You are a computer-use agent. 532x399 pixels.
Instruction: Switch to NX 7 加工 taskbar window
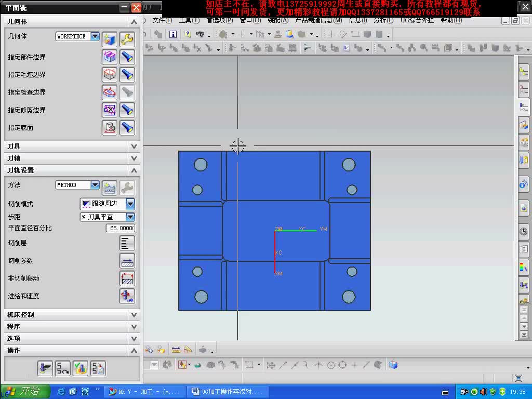[x=145, y=392]
